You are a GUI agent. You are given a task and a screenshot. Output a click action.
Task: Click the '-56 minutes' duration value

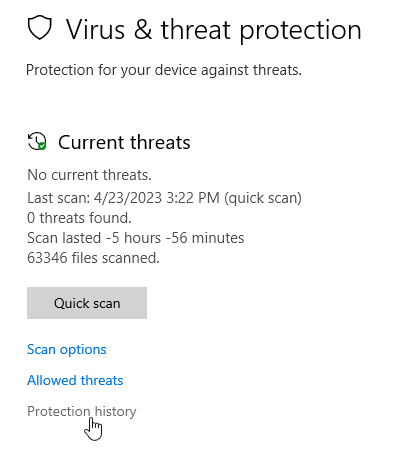pyautogui.click(x=205, y=238)
